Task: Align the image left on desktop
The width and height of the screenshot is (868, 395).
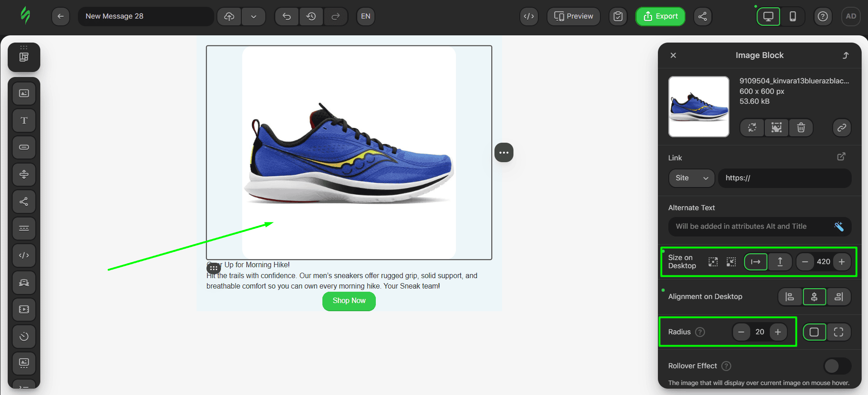Action: 790,297
